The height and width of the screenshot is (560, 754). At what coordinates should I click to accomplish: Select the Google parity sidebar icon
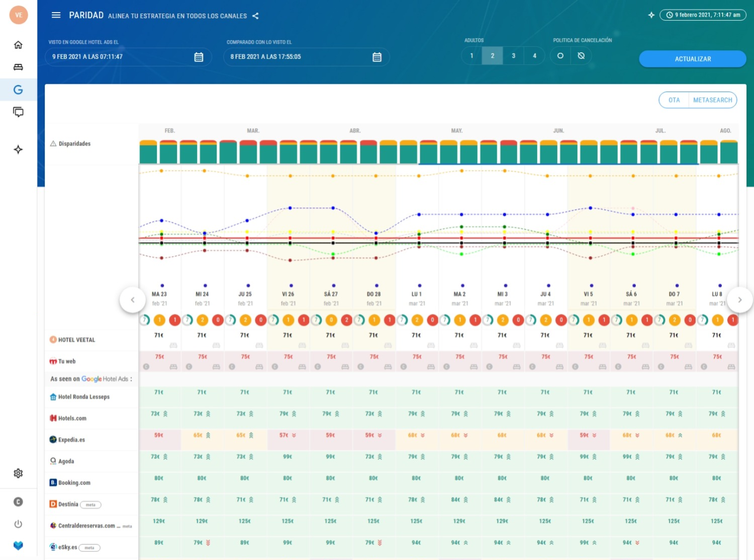coord(18,90)
